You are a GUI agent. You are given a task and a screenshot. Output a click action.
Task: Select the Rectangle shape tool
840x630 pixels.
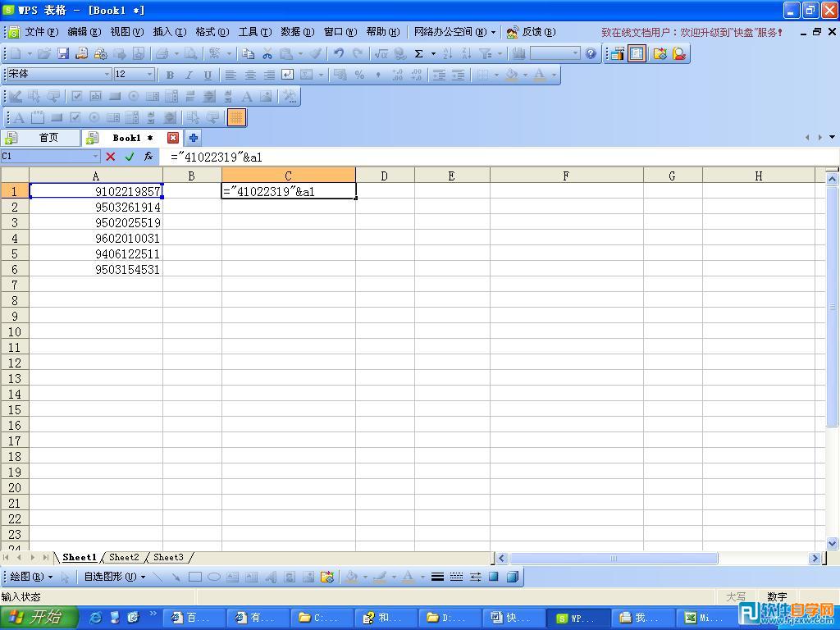195,577
